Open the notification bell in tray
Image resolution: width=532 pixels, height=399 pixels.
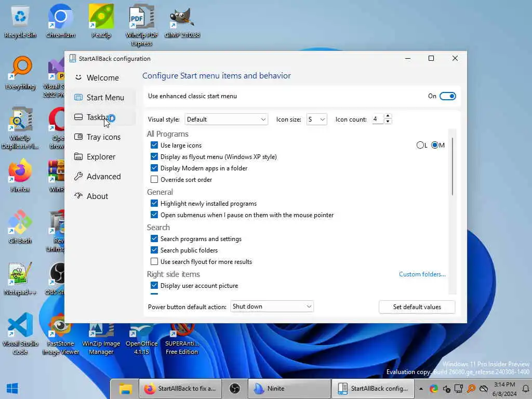(x=526, y=389)
